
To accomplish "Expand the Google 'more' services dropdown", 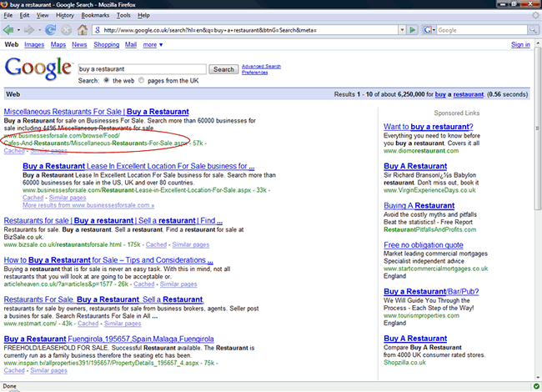I will point(153,44).
